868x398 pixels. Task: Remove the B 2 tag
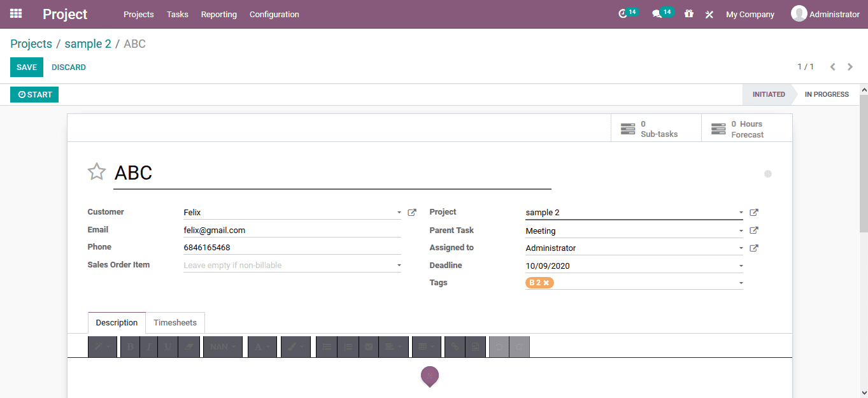pos(548,282)
